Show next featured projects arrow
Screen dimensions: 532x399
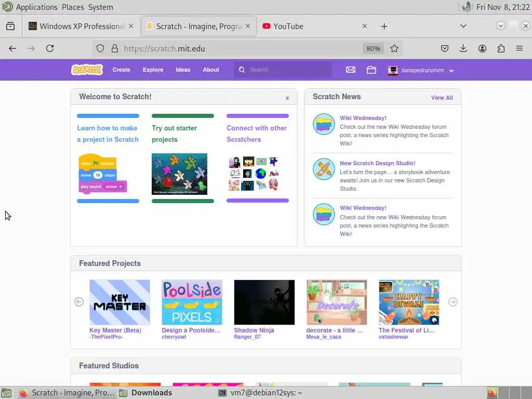(x=453, y=302)
